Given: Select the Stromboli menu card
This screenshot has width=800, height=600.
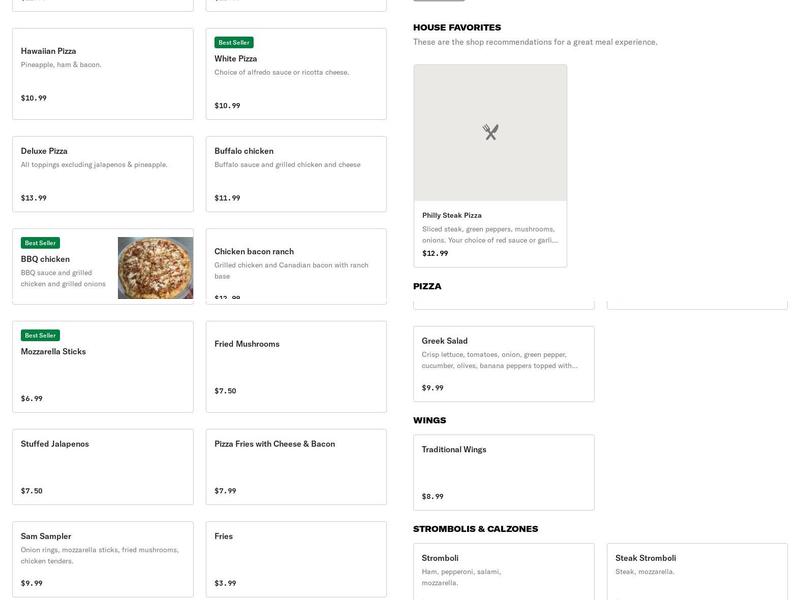Looking at the screenshot, I should 504,571.
